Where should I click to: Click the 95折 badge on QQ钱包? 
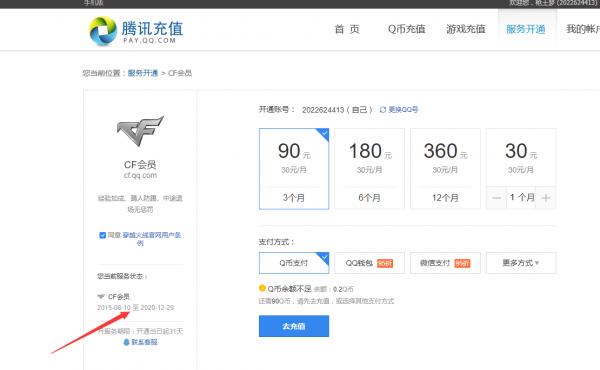point(385,263)
